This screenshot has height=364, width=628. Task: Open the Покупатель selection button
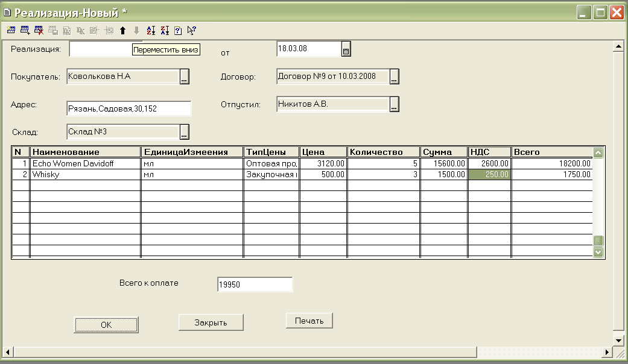click(x=185, y=77)
